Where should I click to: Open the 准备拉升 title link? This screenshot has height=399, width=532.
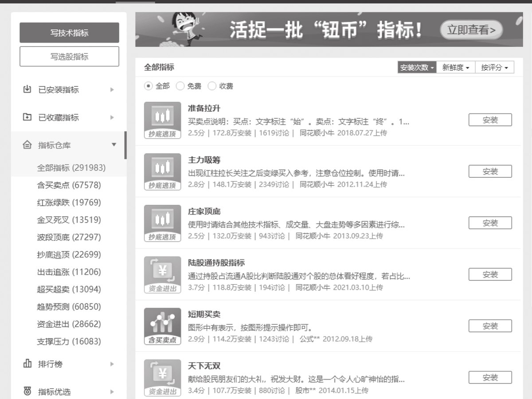pyautogui.click(x=204, y=108)
